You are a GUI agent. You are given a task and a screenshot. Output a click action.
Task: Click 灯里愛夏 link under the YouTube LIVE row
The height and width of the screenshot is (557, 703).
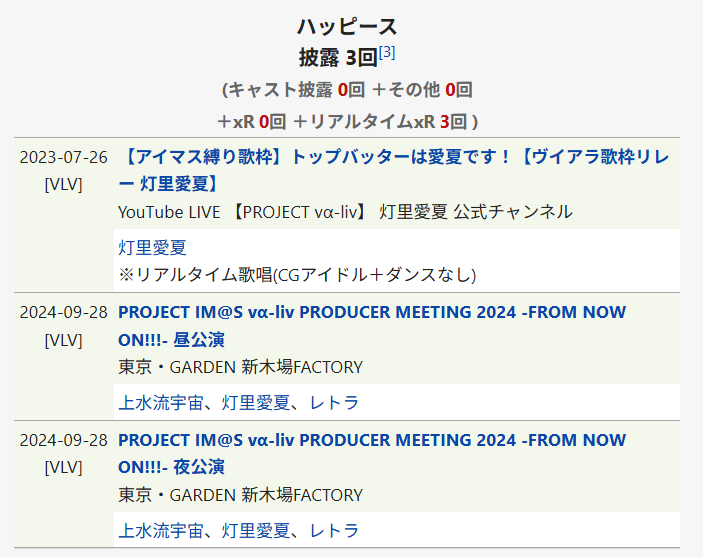click(x=152, y=247)
